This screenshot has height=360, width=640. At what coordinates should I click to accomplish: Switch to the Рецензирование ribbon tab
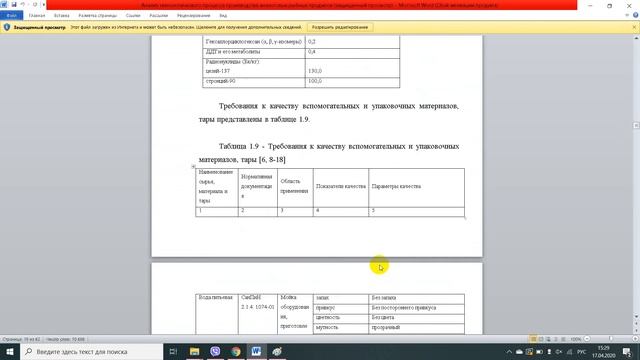pos(193,16)
